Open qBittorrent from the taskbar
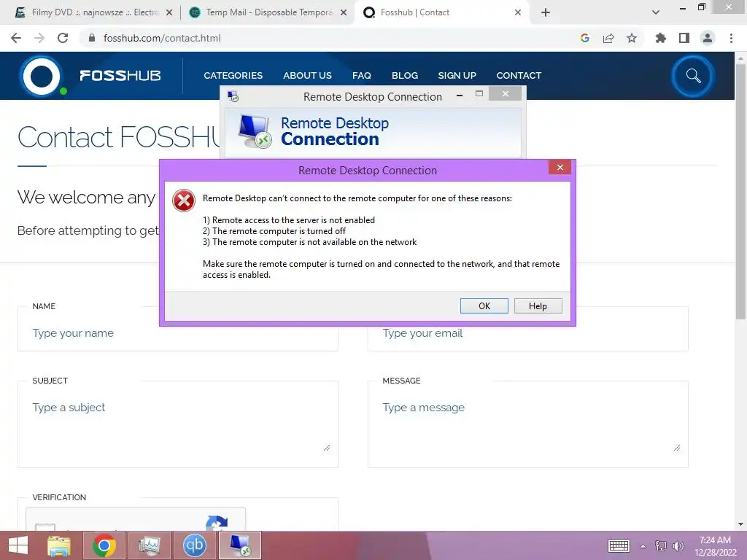 [194, 545]
